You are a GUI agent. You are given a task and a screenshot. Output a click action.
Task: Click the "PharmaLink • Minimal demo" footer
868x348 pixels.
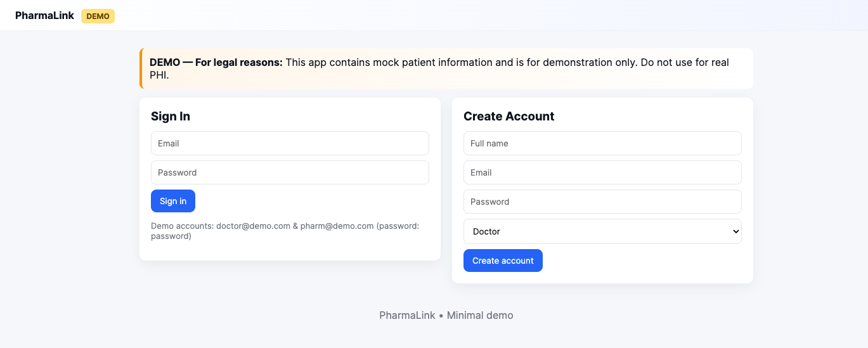point(446,315)
